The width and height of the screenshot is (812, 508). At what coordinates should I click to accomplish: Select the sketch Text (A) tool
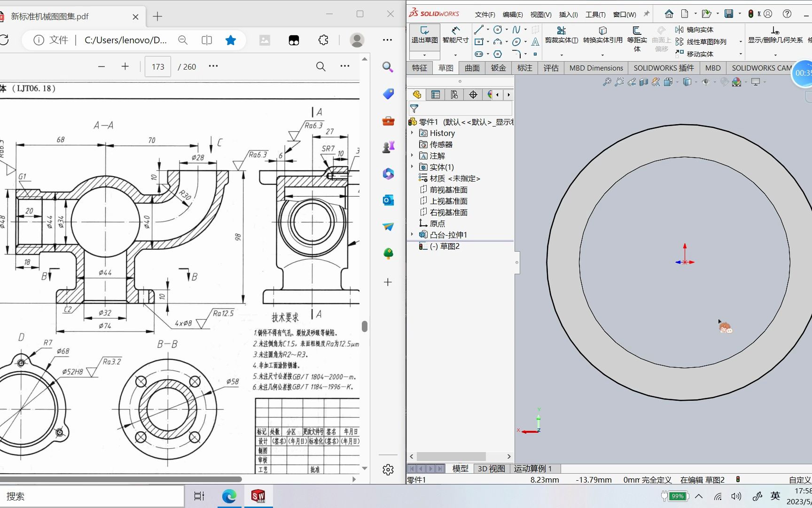(535, 42)
